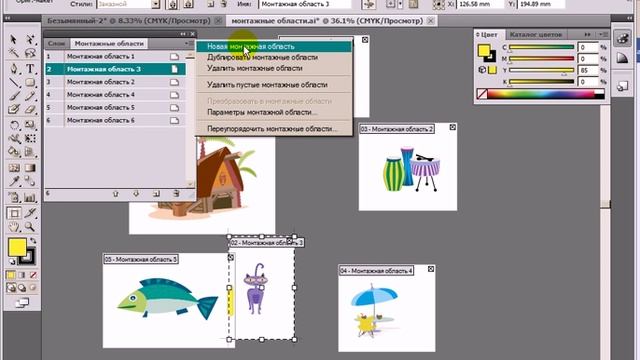Select the Type tool

click(x=30, y=69)
